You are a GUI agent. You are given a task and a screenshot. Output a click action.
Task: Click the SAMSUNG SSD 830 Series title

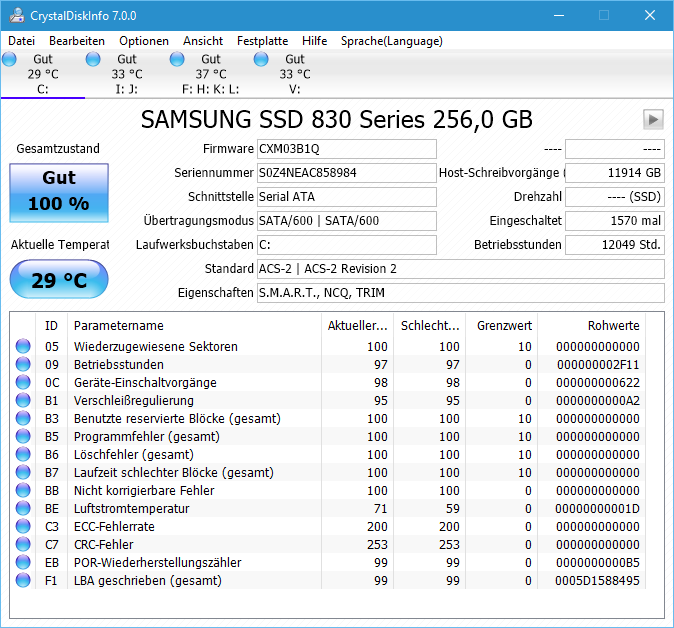point(337,119)
